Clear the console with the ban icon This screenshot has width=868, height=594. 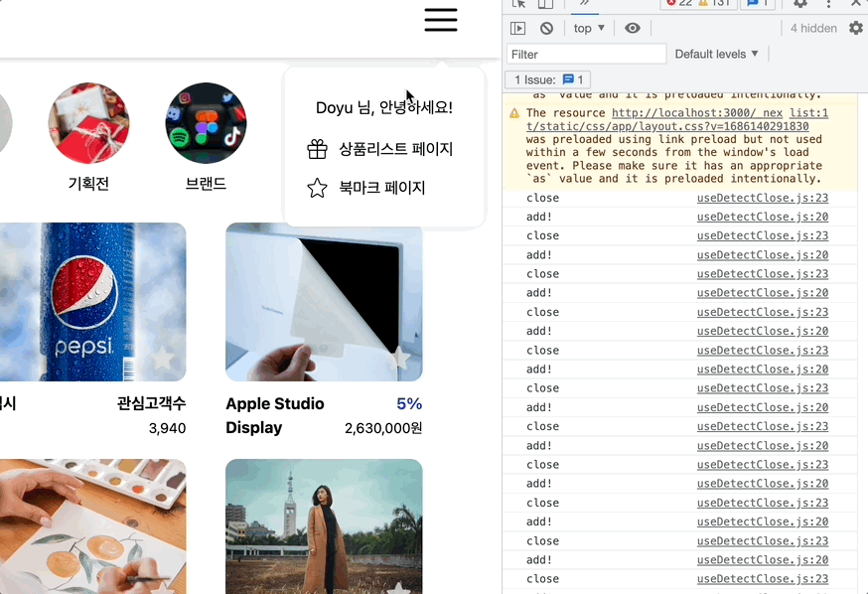coord(546,28)
